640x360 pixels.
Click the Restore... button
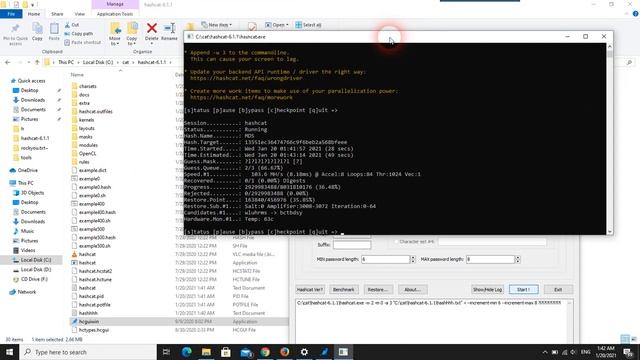[x=378, y=289]
